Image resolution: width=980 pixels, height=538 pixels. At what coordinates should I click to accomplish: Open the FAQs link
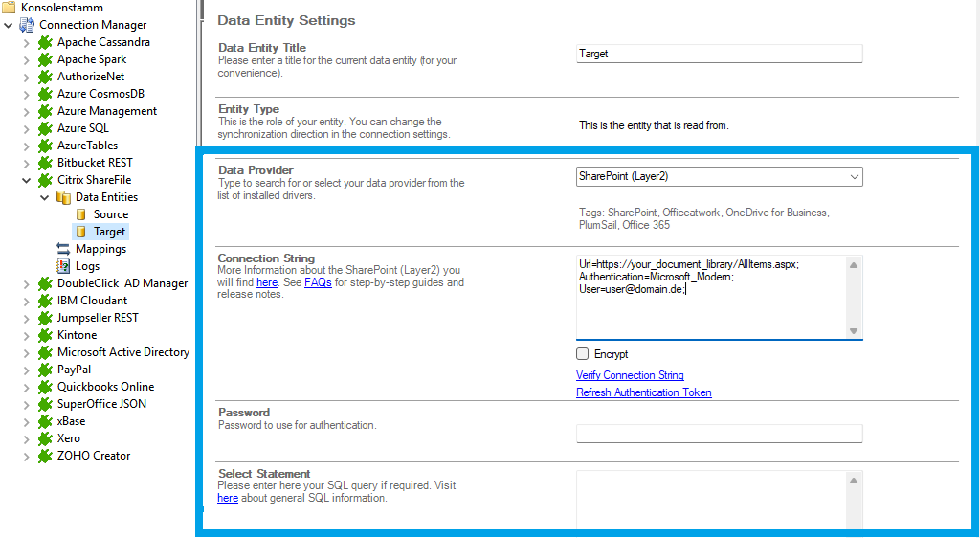318,282
